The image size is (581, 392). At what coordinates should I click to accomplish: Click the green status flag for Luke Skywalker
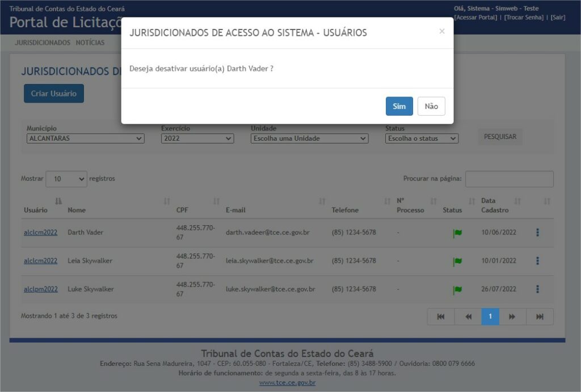(457, 290)
